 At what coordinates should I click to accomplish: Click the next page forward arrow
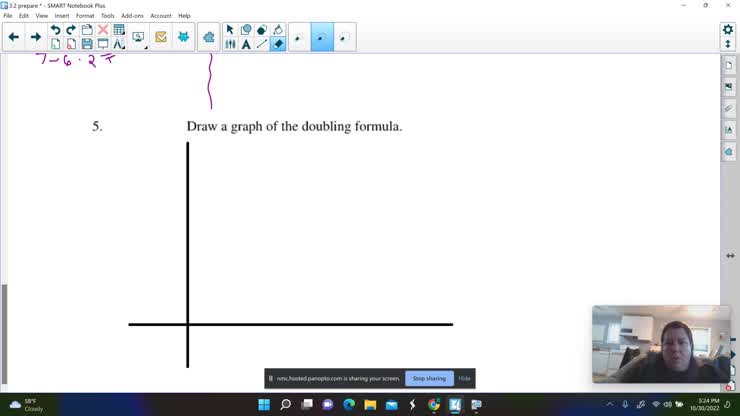pyautogui.click(x=36, y=37)
